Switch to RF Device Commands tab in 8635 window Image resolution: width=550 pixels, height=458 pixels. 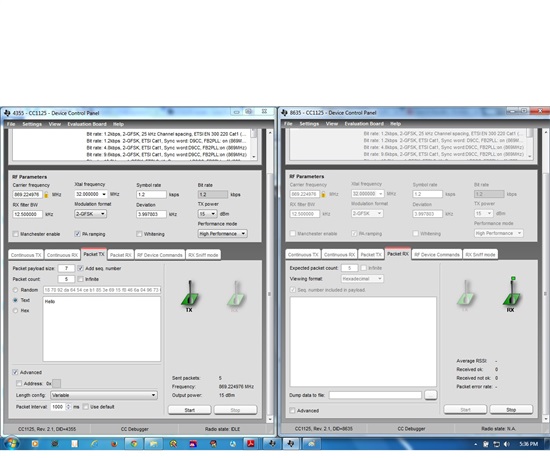coord(437,255)
